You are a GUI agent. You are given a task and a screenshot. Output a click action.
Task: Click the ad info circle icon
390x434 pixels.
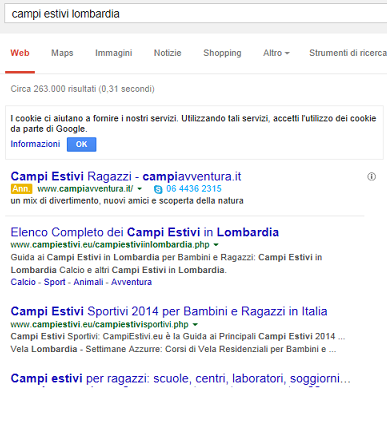(371, 177)
